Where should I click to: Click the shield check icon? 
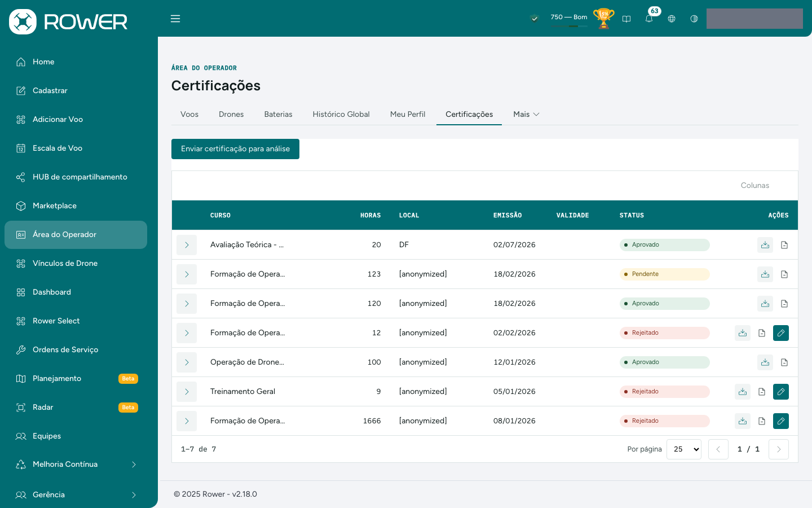click(535, 19)
